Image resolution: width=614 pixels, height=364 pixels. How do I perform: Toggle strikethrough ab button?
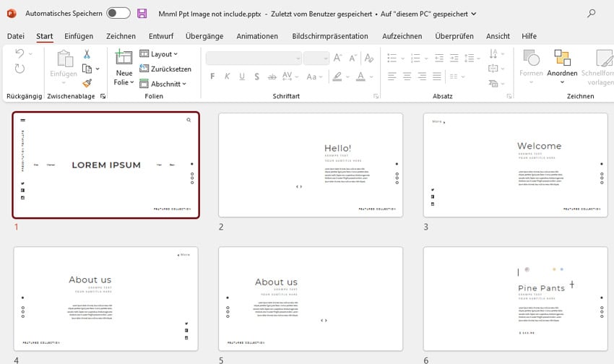272,77
